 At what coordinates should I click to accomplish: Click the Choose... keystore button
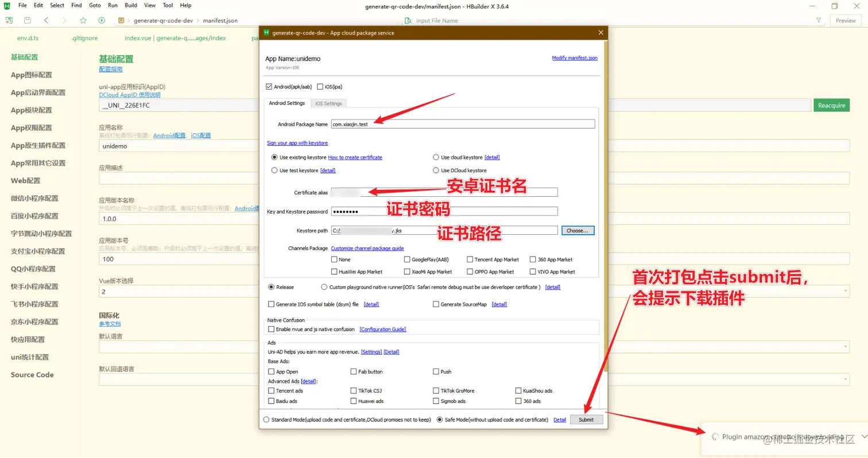(x=578, y=230)
